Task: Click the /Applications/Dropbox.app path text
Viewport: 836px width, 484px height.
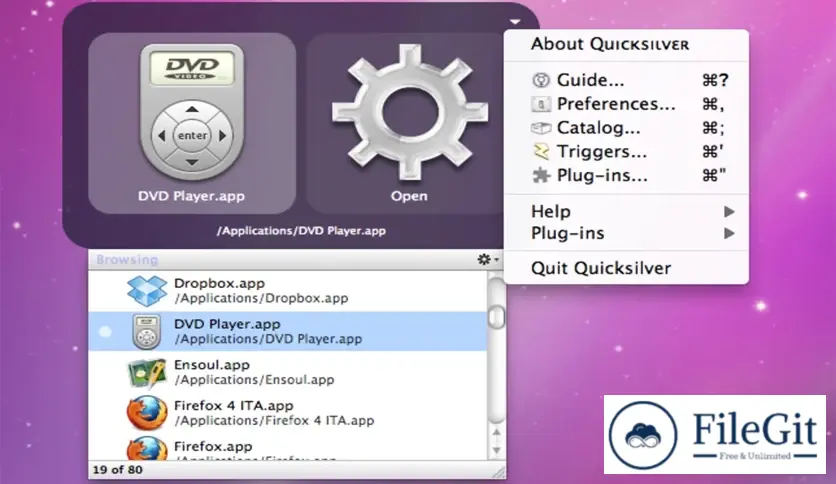Action: 261,299
